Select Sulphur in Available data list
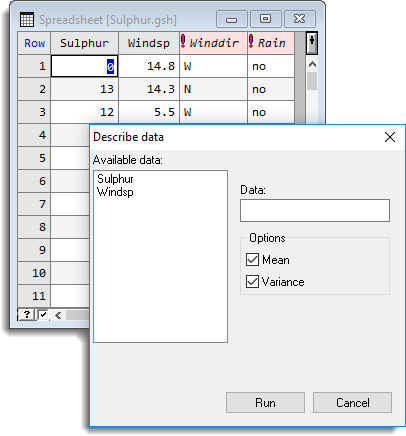The image size is (406, 436). [x=115, y=179]
